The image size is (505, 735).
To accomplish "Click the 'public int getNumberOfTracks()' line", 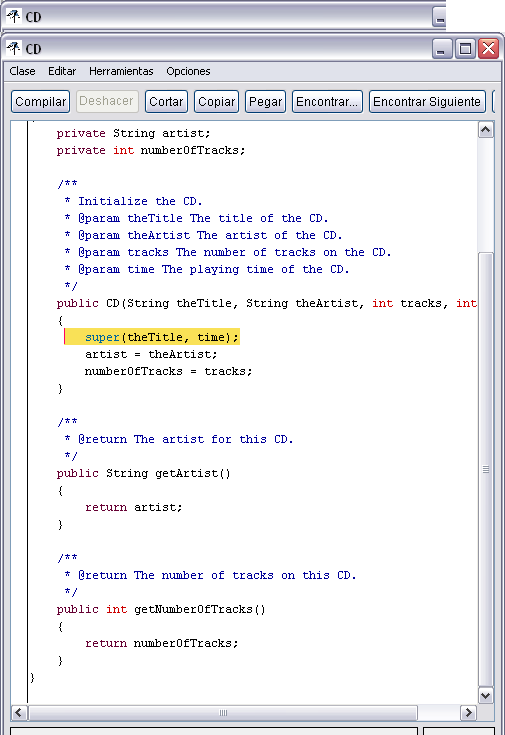I will click(x=161, y=609).
